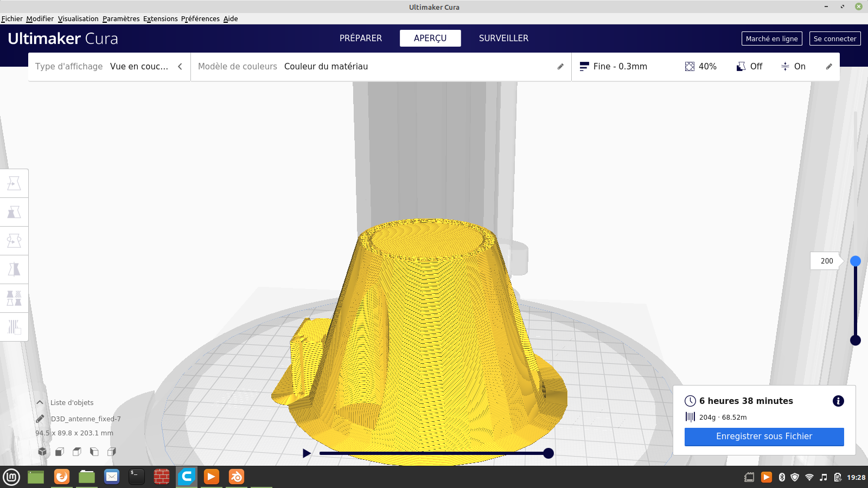Screen dimensions: 868x488
Task: Select the Support Blocker tool
Action: [14, 327]
